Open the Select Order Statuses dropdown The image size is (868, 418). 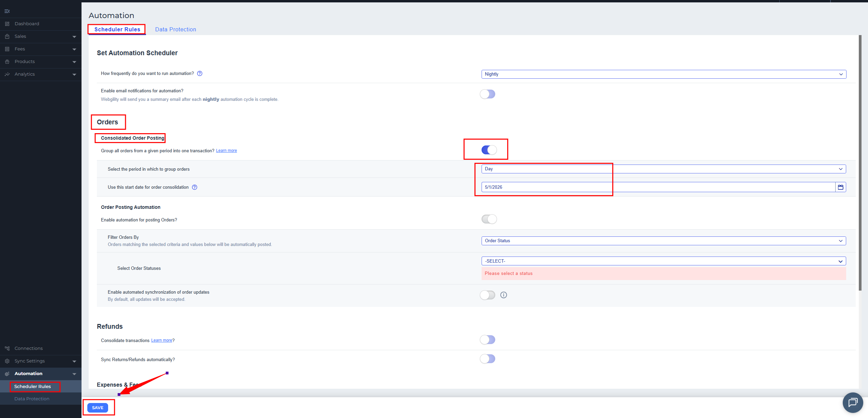[664, 261]
